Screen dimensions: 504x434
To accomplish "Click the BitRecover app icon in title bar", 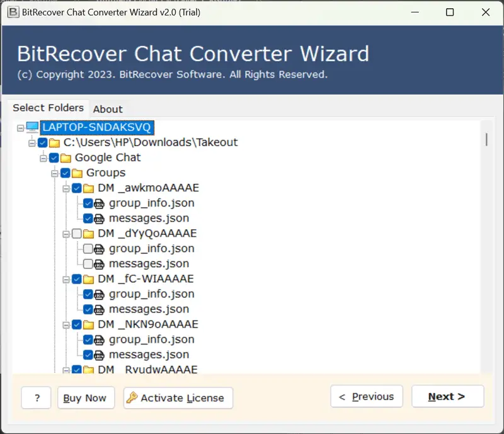I will 13,12.
